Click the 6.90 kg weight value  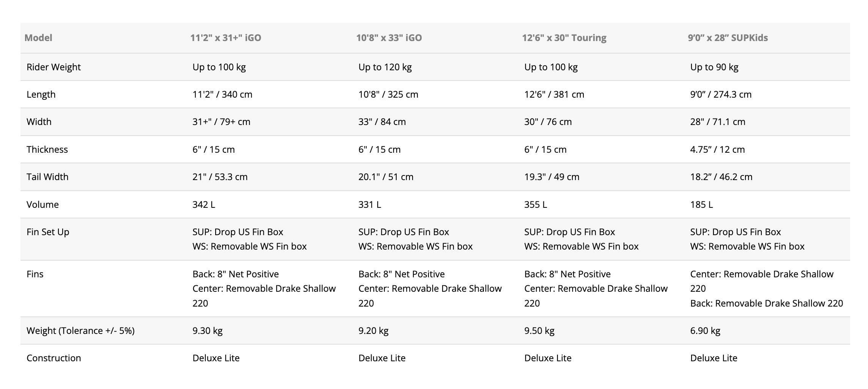coord(705,330)
